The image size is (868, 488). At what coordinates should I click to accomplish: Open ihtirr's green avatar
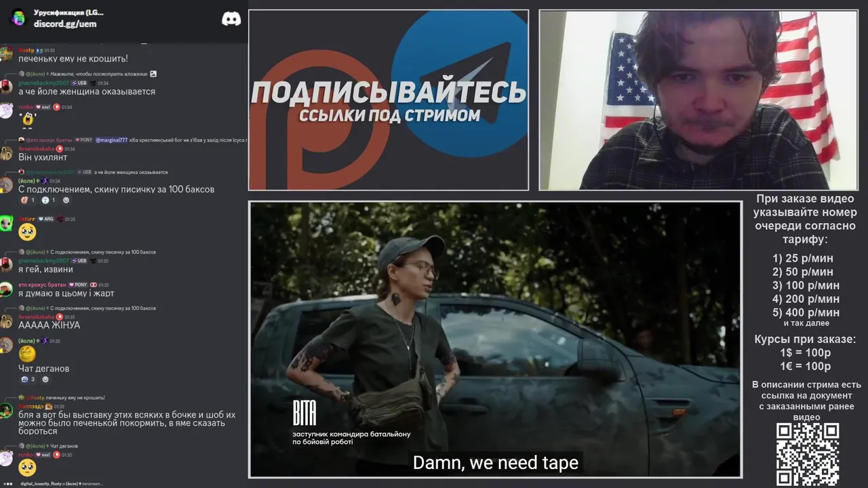[7, 224]
